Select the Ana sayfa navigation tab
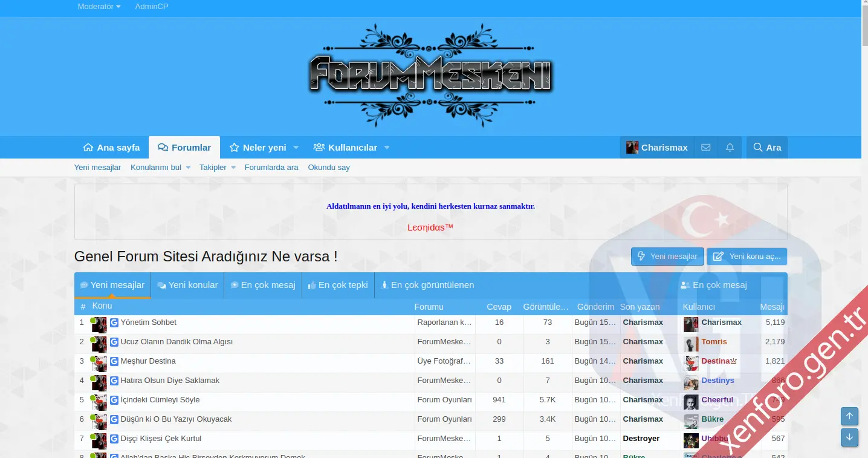This screenshot has width=868, height=458. pyautogui.click(x=111, y=148)
